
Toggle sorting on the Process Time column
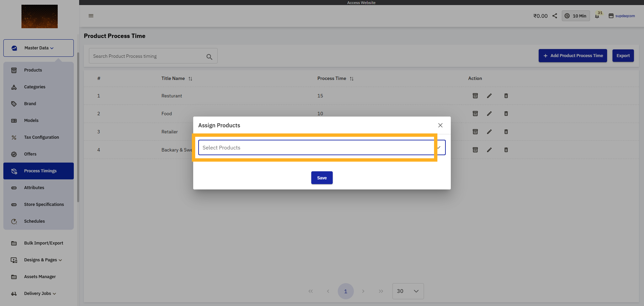[352, 78]
